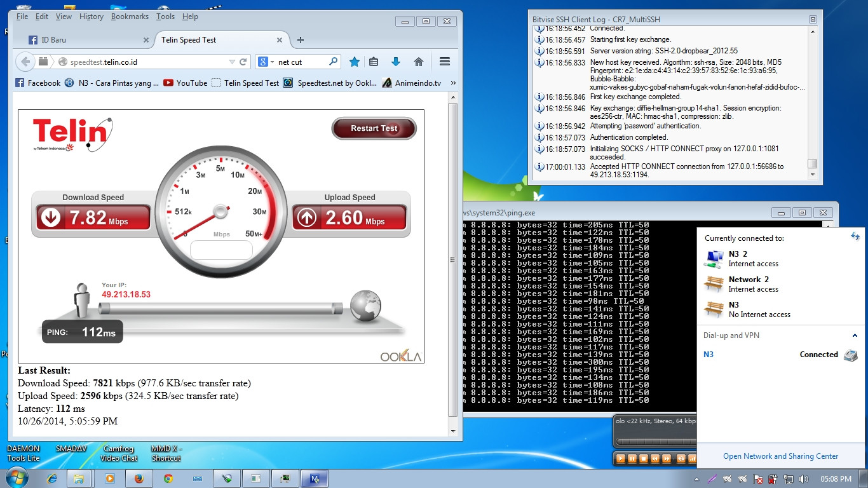Viewport: 868px width, 488px height.
Task: Open Firefox hamburger menu
Action: tap(444, 62)
